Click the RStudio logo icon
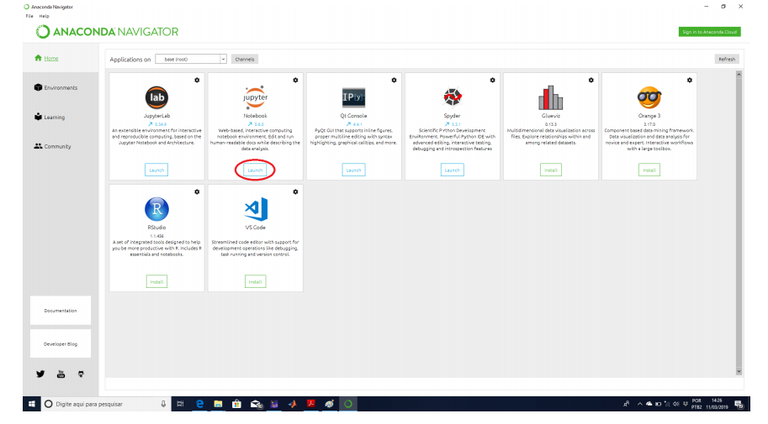This screenshot has height=424, width=768. coord(157,209)
